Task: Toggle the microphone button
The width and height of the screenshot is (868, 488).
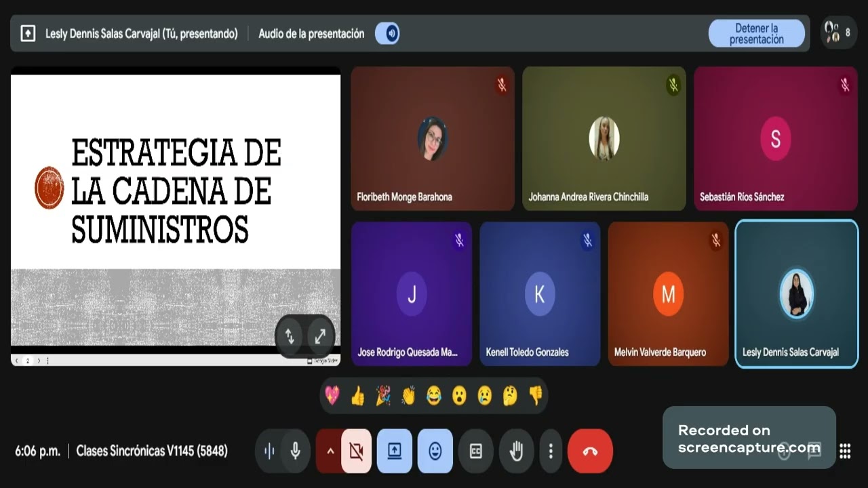Action: [x=296, y=451]
